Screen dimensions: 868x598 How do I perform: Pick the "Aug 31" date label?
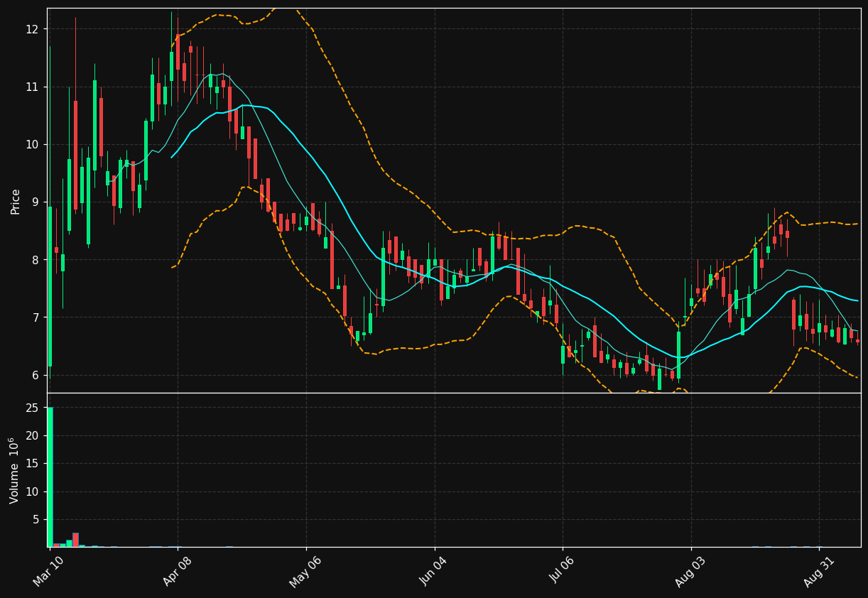click(x=818, y=572)
